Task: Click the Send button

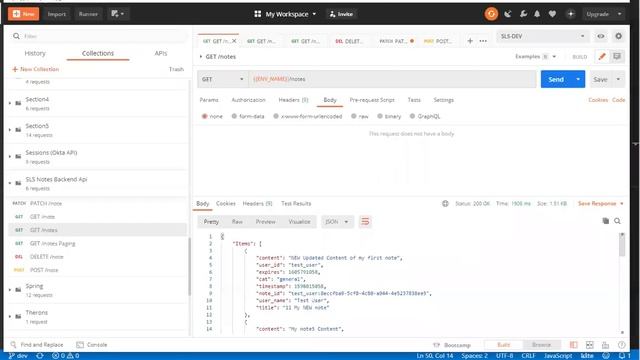Action: coord(556,79)
